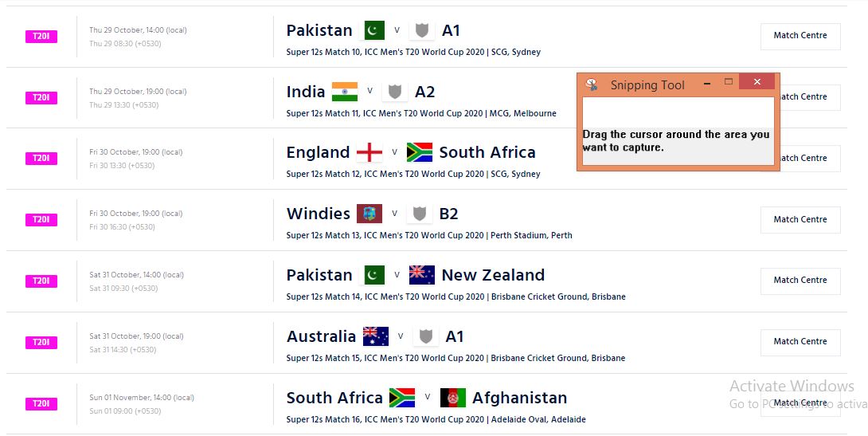
Task: Click South Africa flag in Match 12
Action: [x=419, y=152]
